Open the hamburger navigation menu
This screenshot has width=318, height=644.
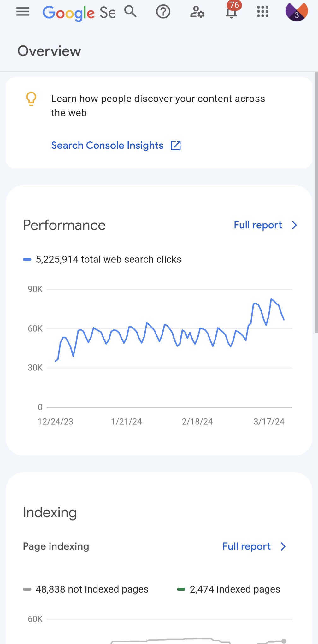tap(23, 12)
